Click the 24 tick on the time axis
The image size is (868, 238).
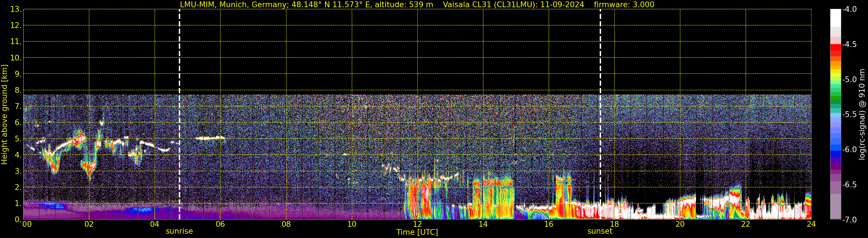coord(811,224)
